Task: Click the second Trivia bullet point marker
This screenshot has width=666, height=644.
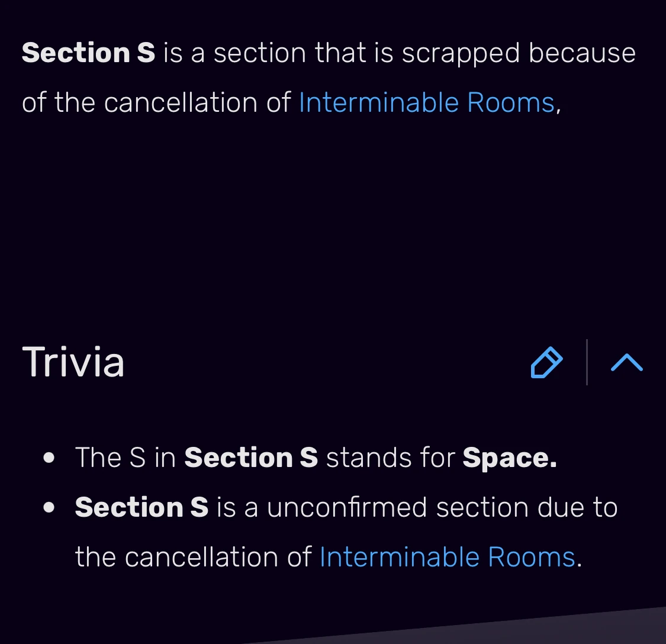Action: tap(50, 507)
